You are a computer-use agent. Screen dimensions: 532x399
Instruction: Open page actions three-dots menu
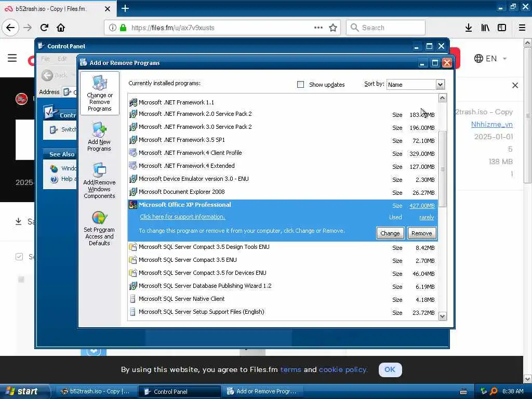(318, 28)
